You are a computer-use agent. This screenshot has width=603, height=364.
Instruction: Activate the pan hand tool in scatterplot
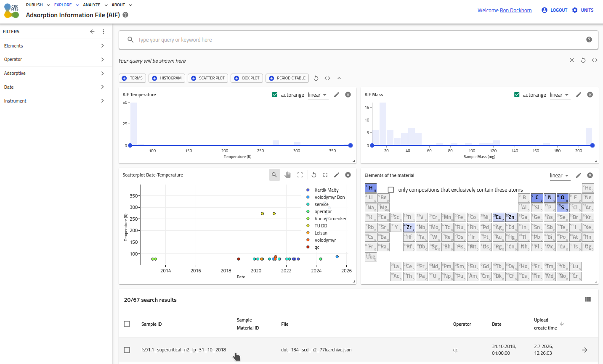[x=288, y=175]
